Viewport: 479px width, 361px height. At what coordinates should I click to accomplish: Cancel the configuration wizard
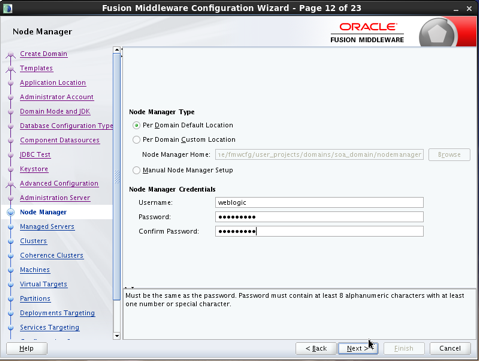click(x=450, y=348)
